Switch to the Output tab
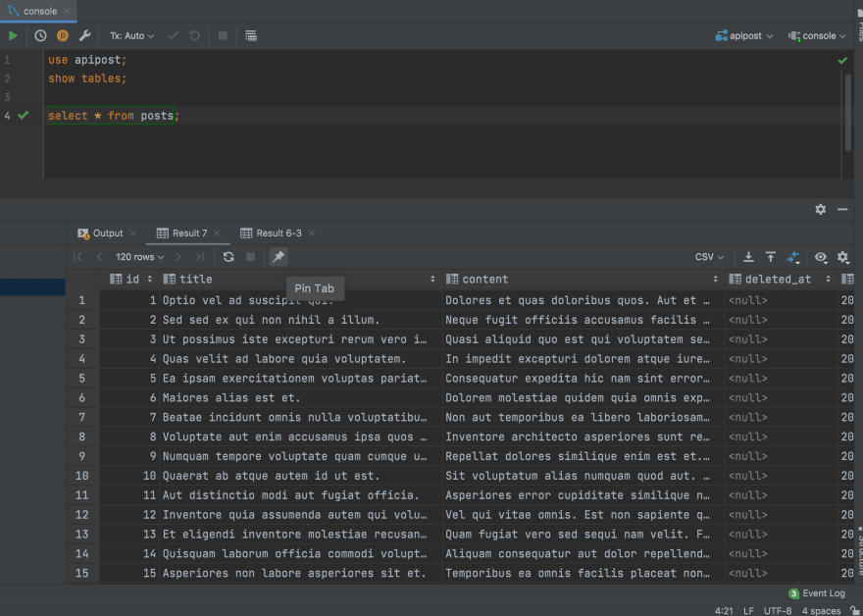This screenshot has width=863, height=616. 108,233
